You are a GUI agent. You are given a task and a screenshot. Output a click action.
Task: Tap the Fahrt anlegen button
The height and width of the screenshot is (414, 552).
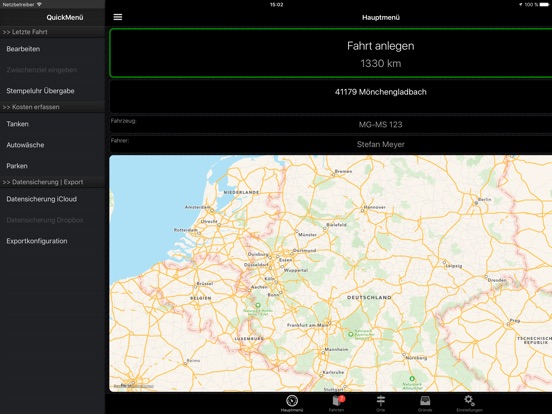pos(331,53)
